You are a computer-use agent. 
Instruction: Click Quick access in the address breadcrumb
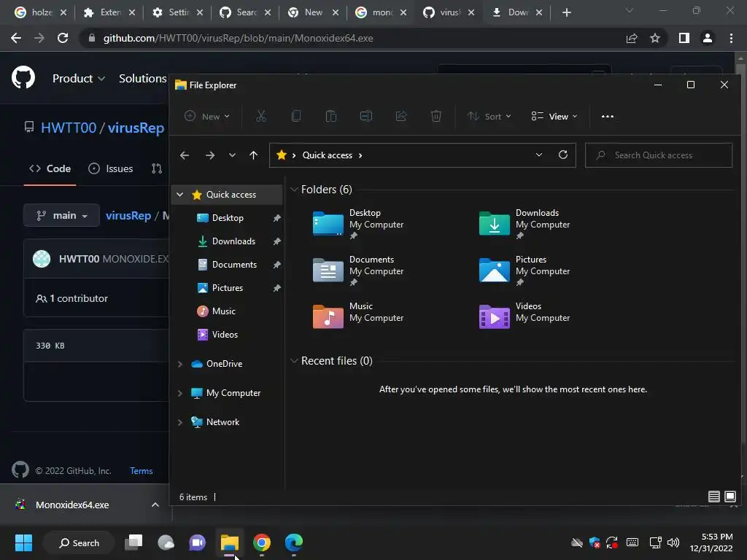click(328, 155)
